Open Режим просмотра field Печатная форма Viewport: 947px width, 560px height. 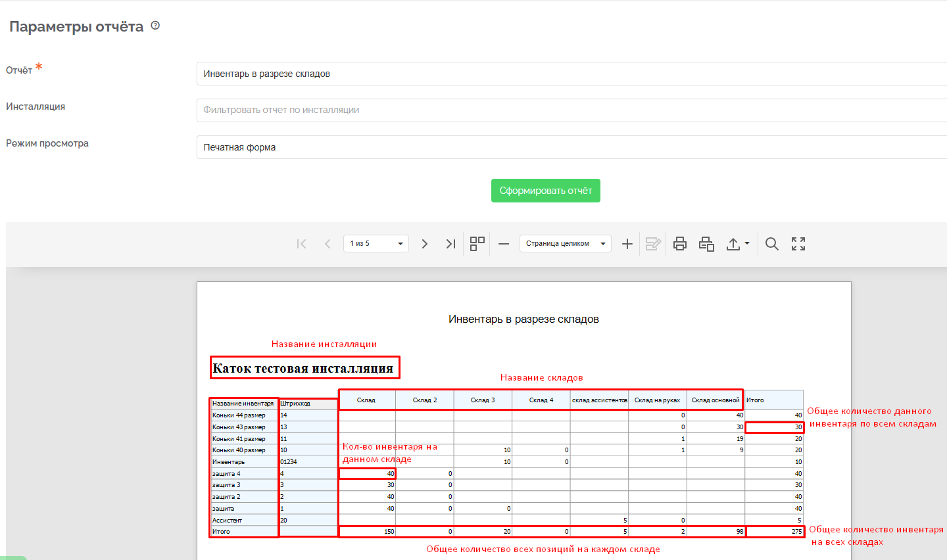click(x=571, y=147)
